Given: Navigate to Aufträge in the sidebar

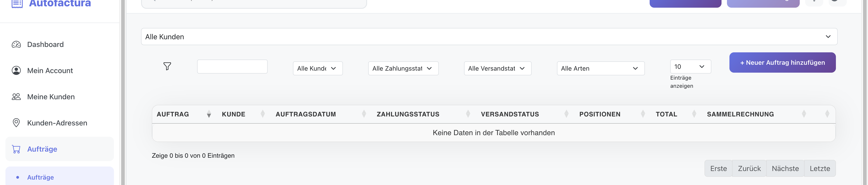Looking at the screenshot, I should click(x=42, y=149).
